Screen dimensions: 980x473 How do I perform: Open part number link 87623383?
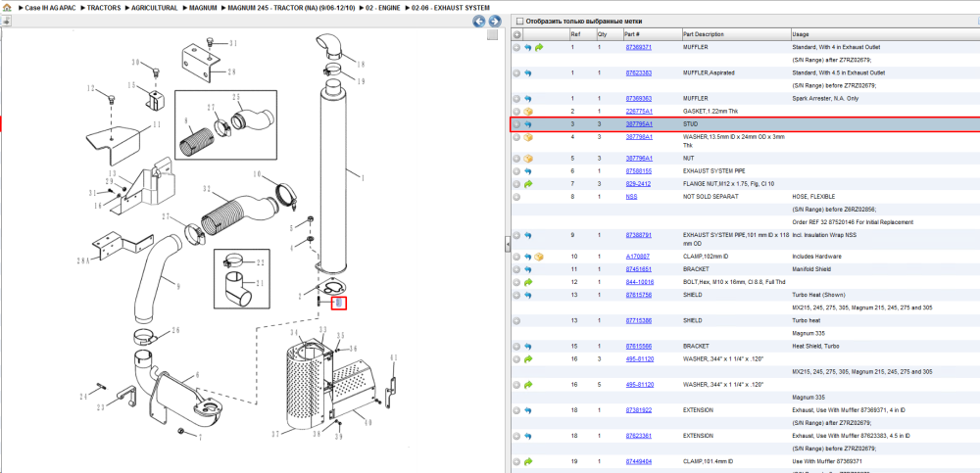coord(639,73)
